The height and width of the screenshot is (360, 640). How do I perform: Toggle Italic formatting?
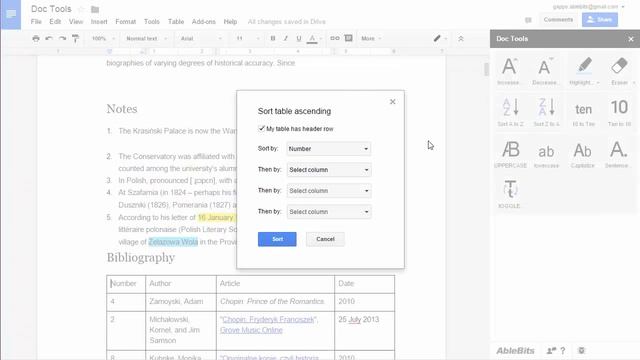point(286,38)
